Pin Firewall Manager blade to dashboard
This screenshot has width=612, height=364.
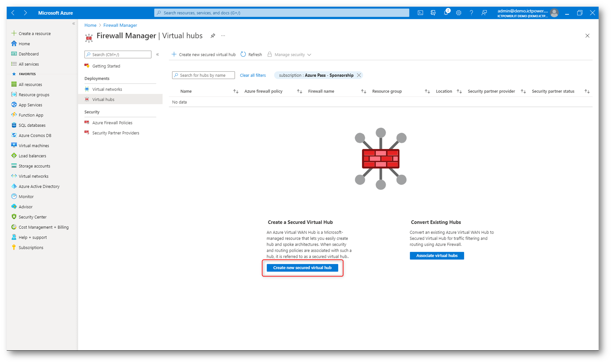click(213, 36)
